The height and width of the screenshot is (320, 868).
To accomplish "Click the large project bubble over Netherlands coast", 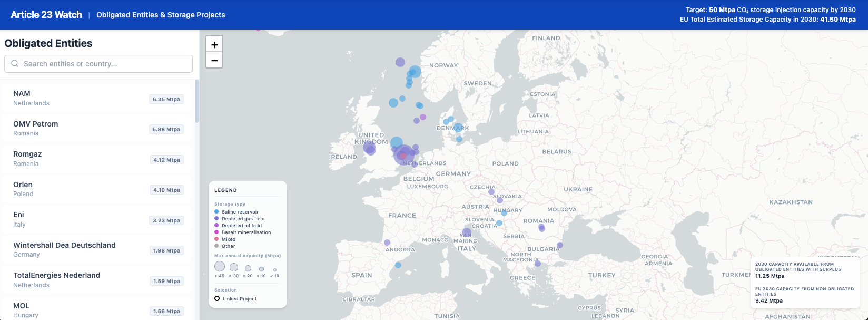I will (403, 155).
